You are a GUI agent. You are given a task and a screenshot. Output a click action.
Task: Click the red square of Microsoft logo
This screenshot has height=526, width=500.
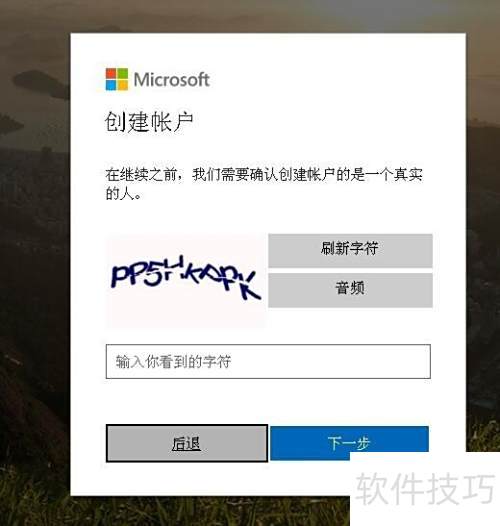click(x=111, y=73)
